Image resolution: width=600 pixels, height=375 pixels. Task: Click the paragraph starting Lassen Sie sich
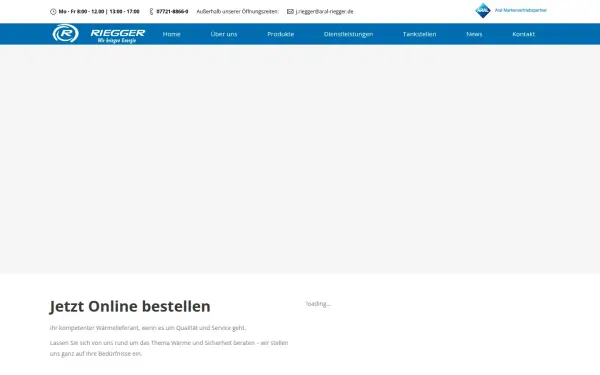pos(169,348)
